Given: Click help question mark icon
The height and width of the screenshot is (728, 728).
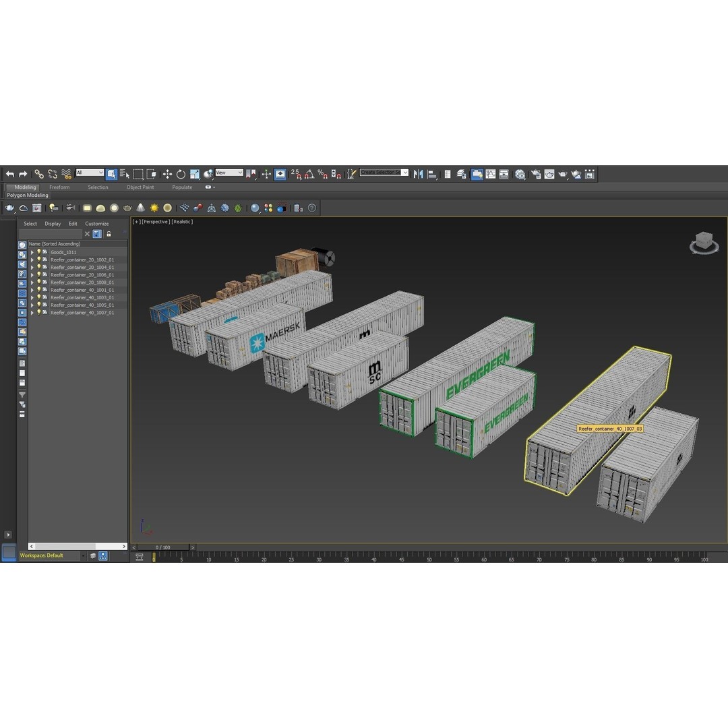Looking at the screenshot, I should click(x=312, y=208).
